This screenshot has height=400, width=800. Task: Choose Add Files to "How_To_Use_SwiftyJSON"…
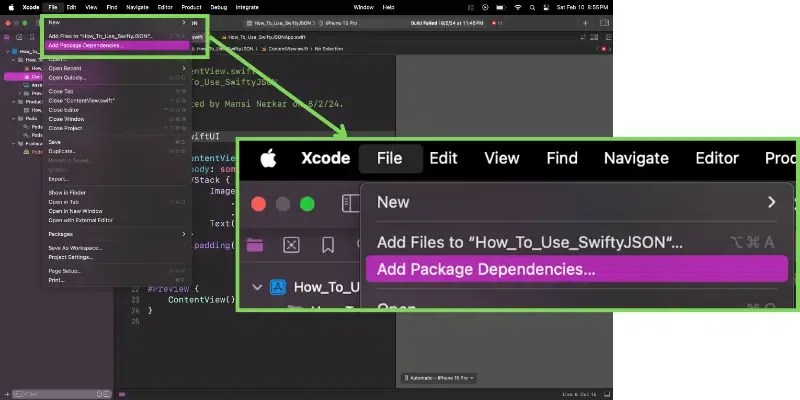point(117,36)
